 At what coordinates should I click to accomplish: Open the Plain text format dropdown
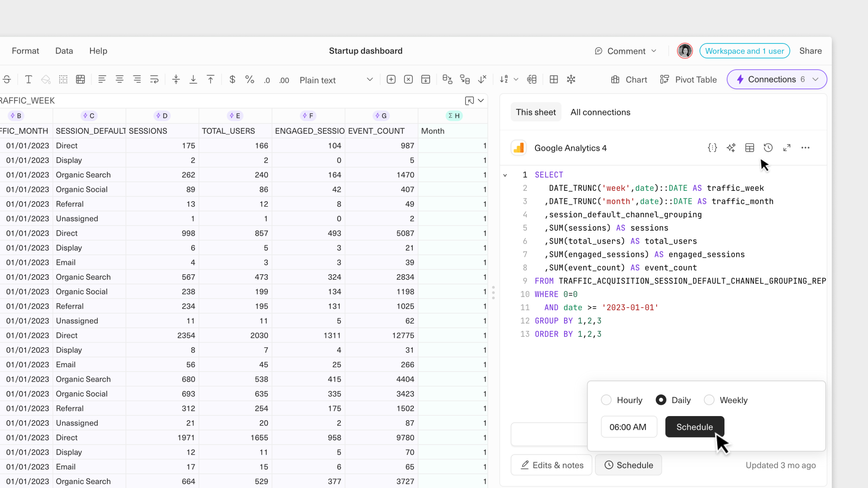pos(336,80)
